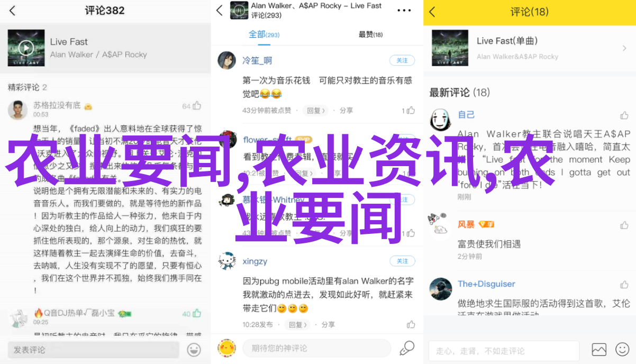Tap the emoji face in left comment bar

coord(194,350)
